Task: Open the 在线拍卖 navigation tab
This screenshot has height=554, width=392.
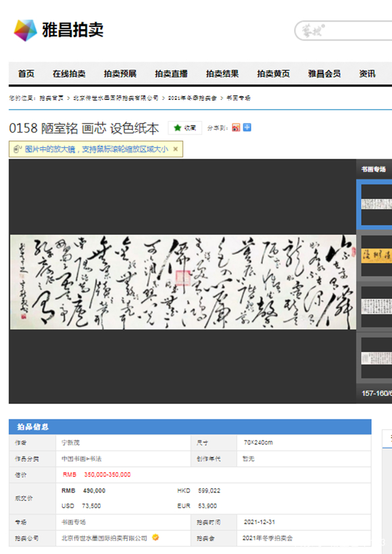Action: (69, 74)
